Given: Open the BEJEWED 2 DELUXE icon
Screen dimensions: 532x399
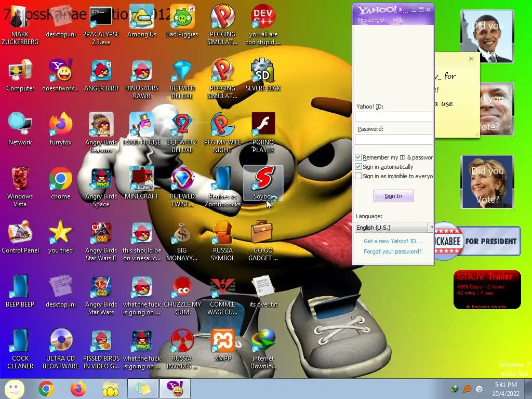Looking at the screenshot, I should pyautogui.click(x=182, y=132).
